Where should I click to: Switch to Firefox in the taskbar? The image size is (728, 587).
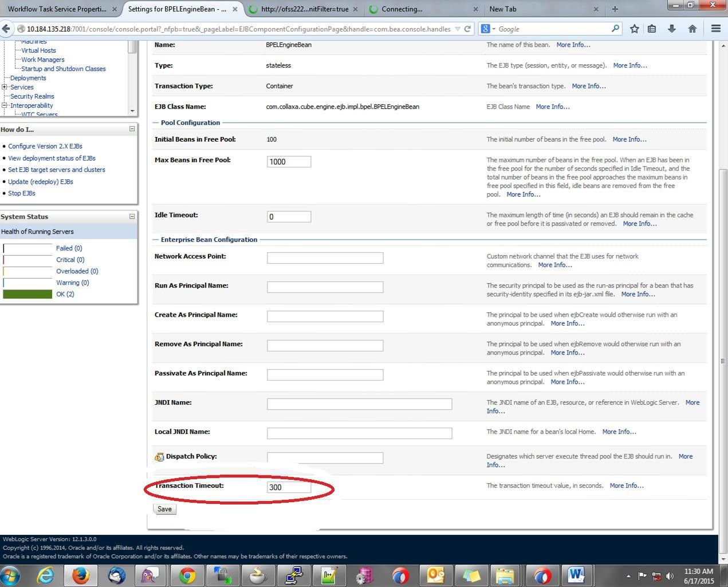80,575
